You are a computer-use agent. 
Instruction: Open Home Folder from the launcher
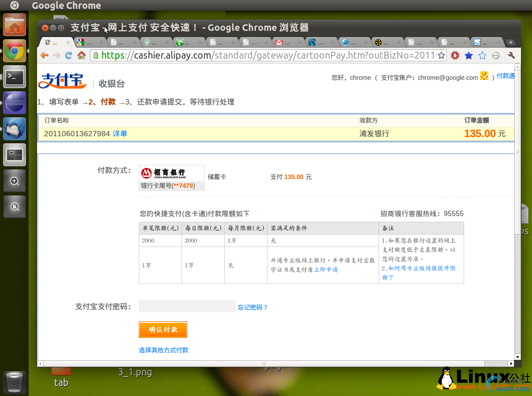pyautogui.click(x=15, y=25)
